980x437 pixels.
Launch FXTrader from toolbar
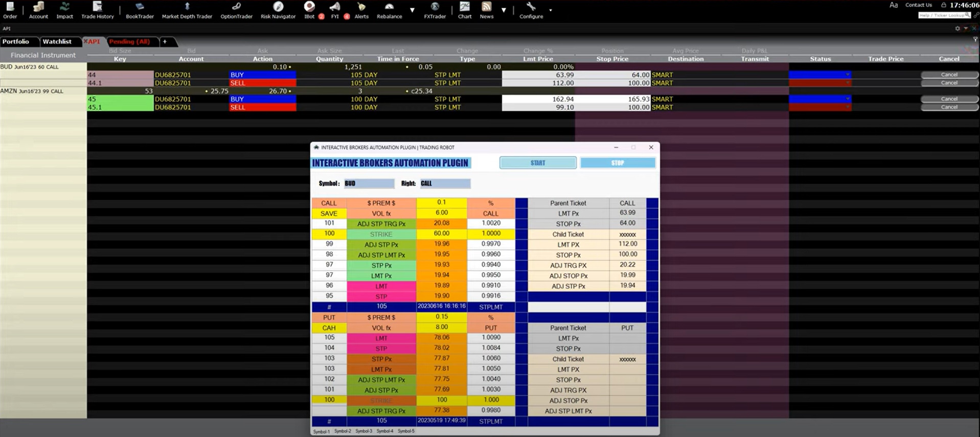coord(435,10)
